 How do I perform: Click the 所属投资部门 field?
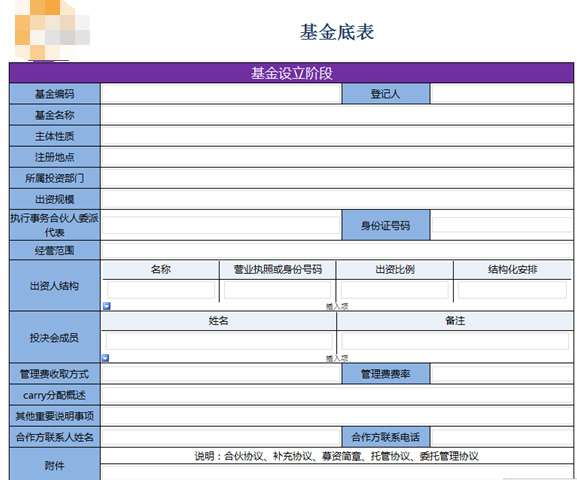coord(337,179)
